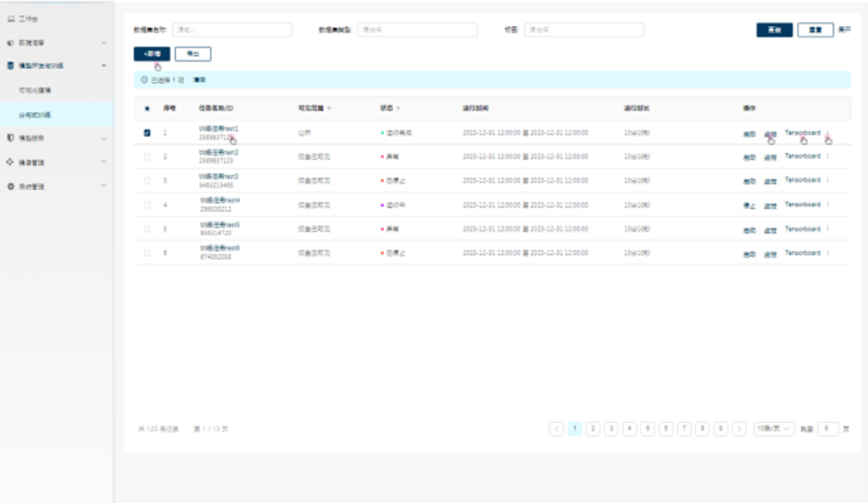Open more actions menu for row 1
The image size is (868, 503).
click(828, 133)
